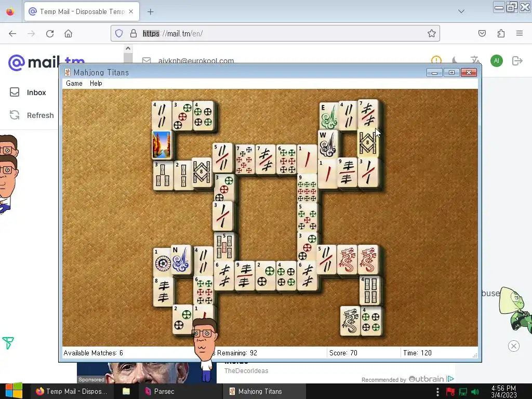
Task: Go back in Firefox browser
Action: point(12,34)
